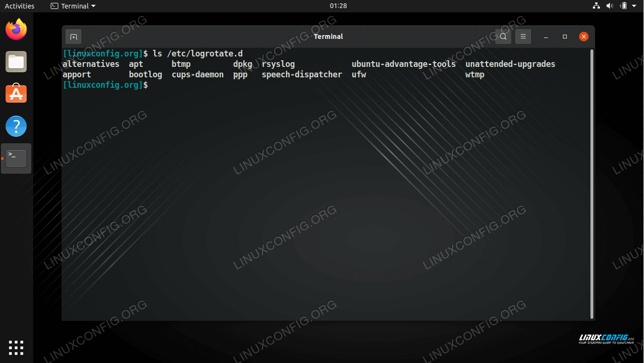Show Applications grid in the dock
This screenshot has height=363, width=644.
[x=16, y=347]
